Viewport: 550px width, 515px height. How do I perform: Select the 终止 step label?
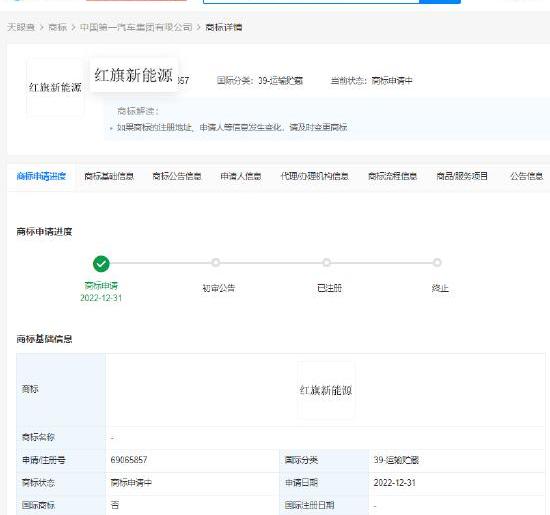(x=440, y=288)
